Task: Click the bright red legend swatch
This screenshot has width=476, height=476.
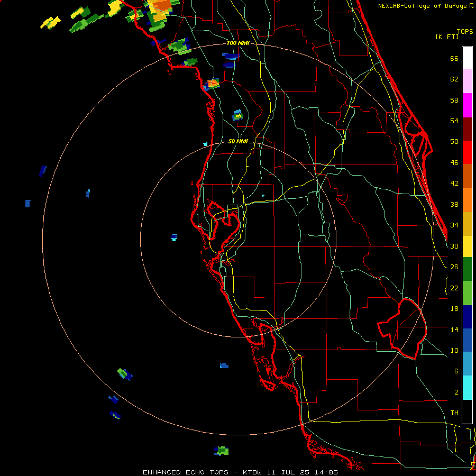Action: coord(467,152)
